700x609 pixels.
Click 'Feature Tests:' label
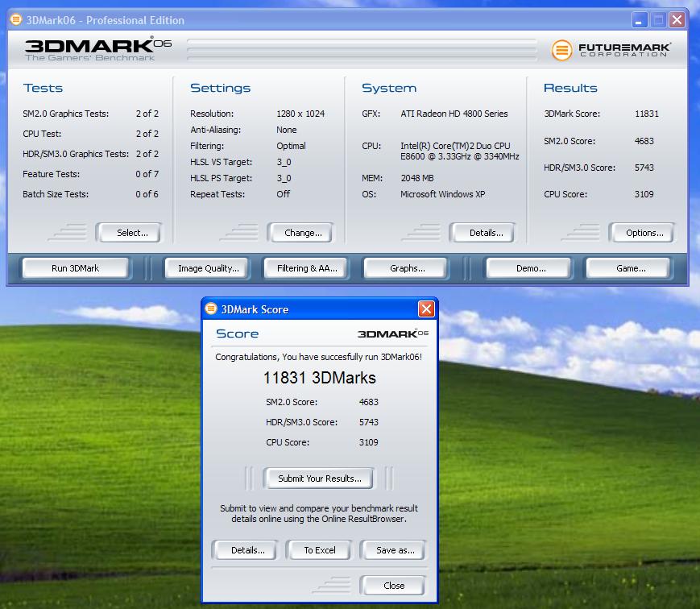click(x=51, y=174)
